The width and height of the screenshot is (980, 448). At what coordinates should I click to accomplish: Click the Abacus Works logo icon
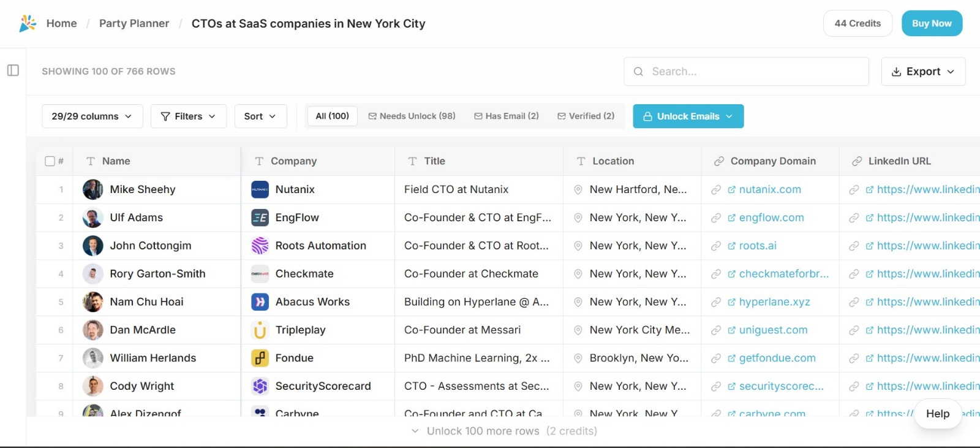point(260,302)
